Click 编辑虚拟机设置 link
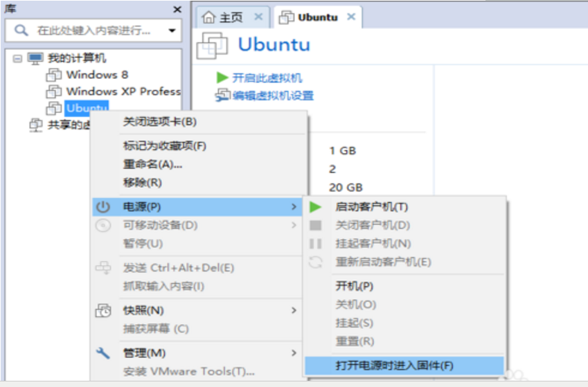The height and width of the screenshot is (387, 588). 273,96
